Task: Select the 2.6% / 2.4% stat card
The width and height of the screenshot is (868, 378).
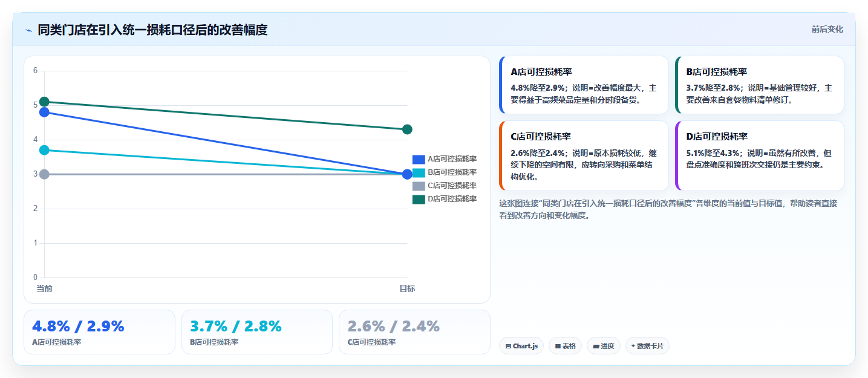Action: (414, 332)
